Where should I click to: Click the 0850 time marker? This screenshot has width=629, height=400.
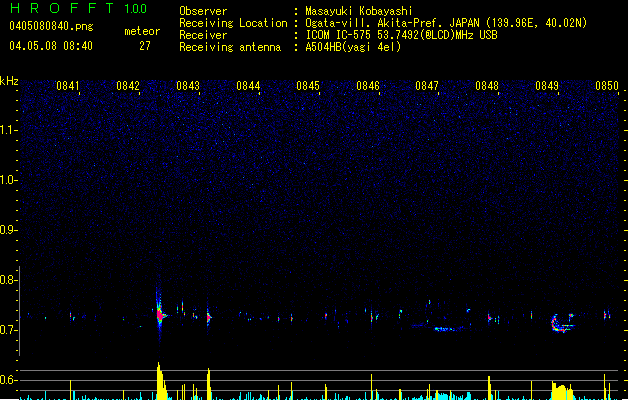click(607, 86)
